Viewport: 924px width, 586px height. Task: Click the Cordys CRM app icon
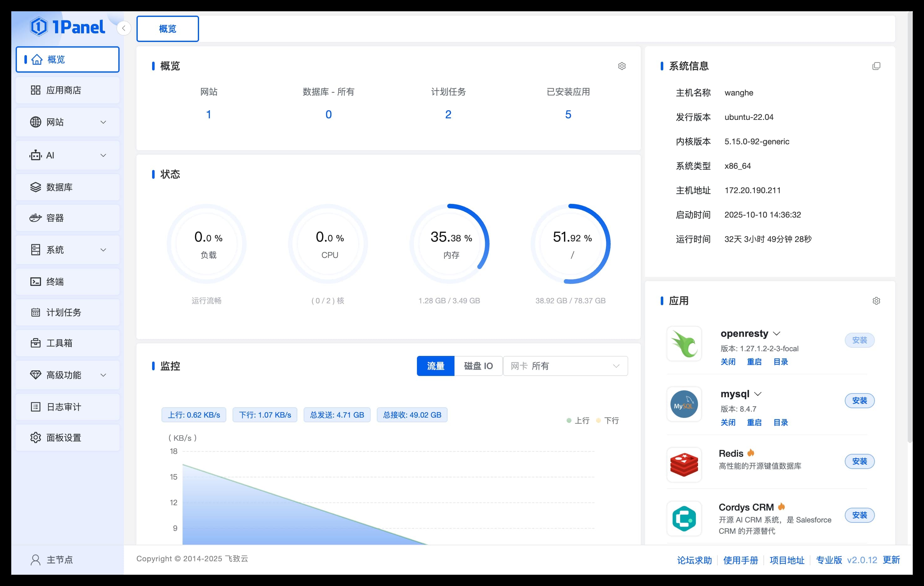684,518
